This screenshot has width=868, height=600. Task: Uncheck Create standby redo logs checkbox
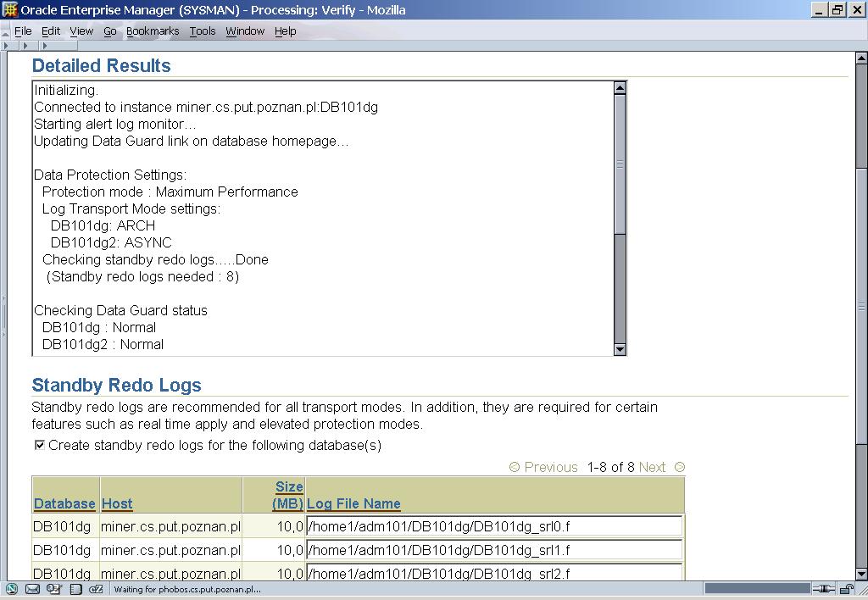tap(39, 445)
